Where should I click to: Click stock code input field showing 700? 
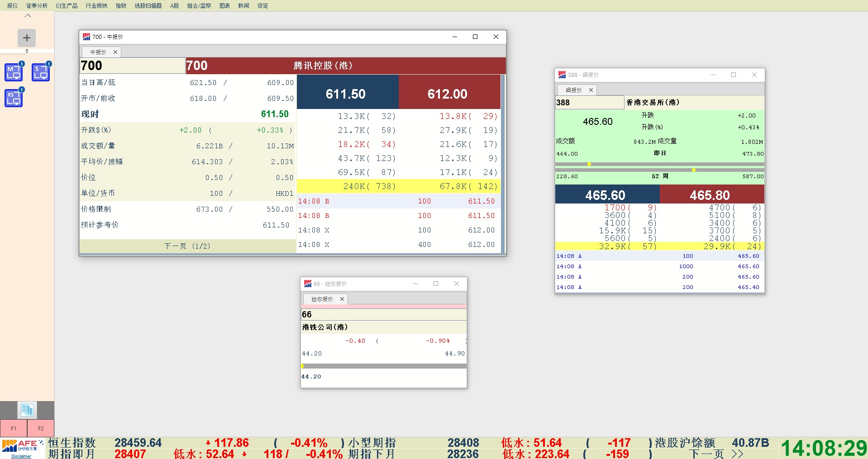(133, 66)
